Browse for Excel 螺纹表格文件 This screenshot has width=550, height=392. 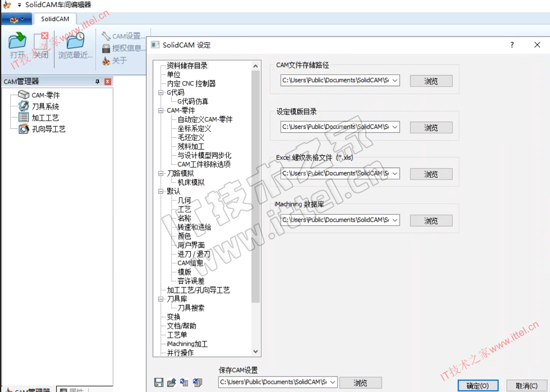431,174
